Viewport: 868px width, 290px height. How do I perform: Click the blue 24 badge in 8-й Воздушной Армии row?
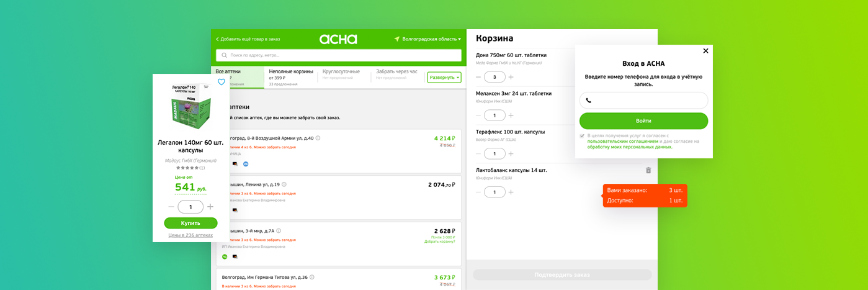pyautogui.click(x=246, y=164)
